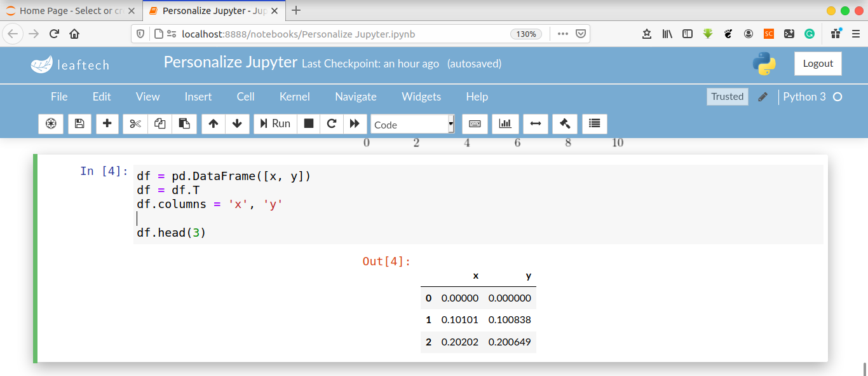This screenshot has height=376, width=868.
Task: Click the save and checkpoint icon
Action: [x=79, y=124]
